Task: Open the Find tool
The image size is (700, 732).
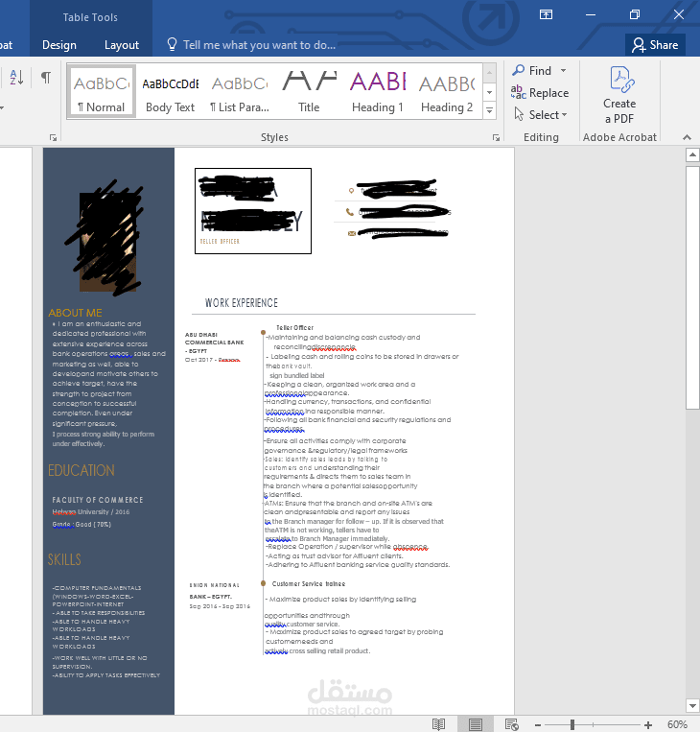Action: tap(532, 70)
